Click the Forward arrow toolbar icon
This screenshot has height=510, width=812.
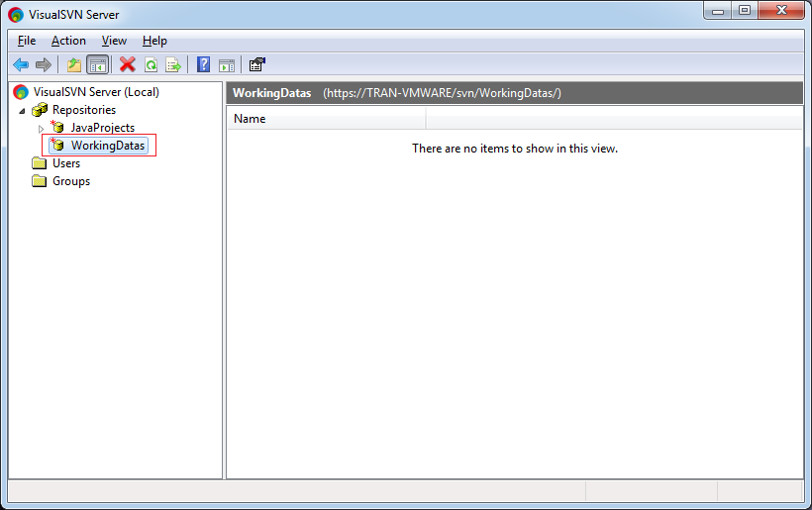pos(44,65)
